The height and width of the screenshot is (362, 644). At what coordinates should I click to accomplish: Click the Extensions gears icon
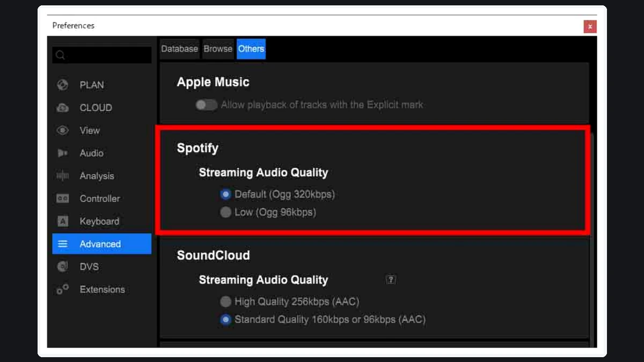tap(62, 290)
